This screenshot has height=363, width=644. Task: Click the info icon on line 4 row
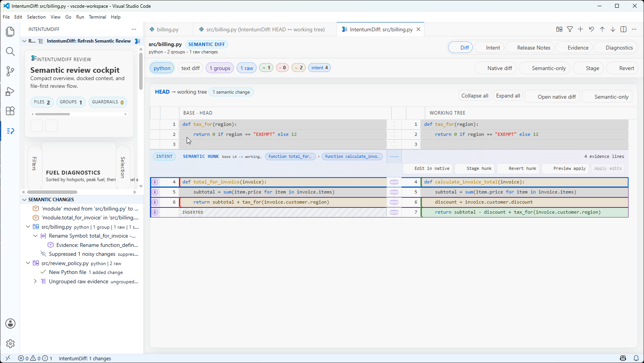[155, 182]
